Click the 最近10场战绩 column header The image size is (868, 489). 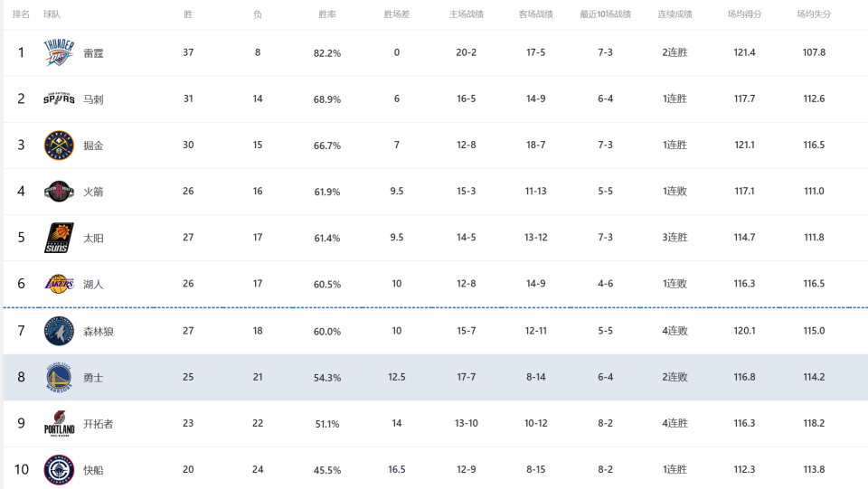[606, 14]
